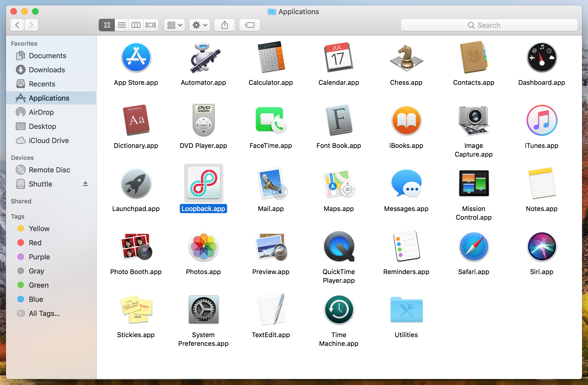The height and width of the screenshot is (385, 588).
Task: Switch to icon view
Action: point(107,25)
